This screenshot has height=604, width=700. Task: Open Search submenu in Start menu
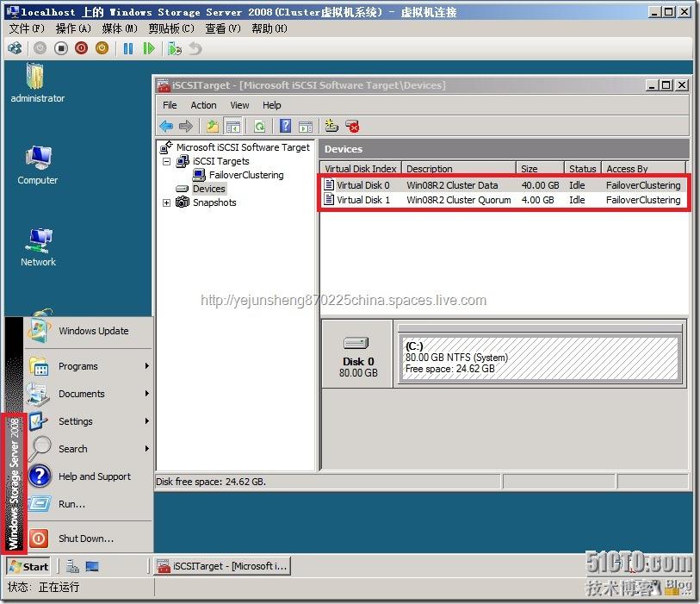point(88,449)
